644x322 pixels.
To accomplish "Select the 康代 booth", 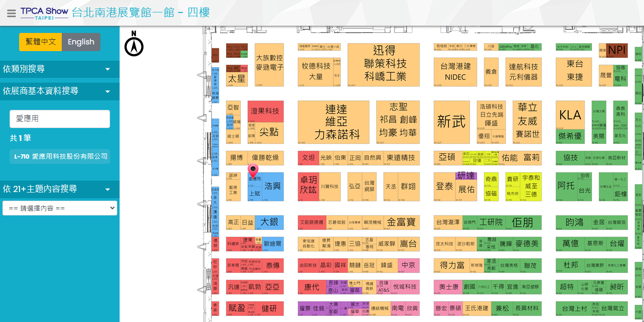I will point(312,287).
